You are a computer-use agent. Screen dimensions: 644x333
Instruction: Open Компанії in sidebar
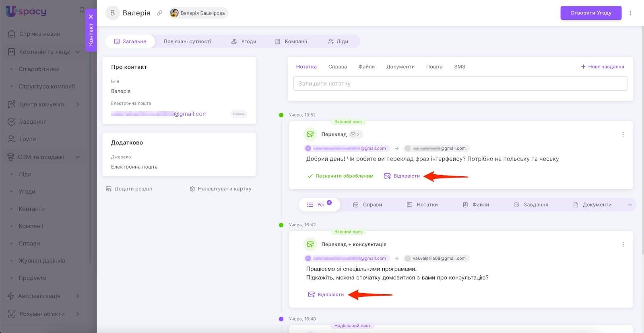[x=31, y=226]
